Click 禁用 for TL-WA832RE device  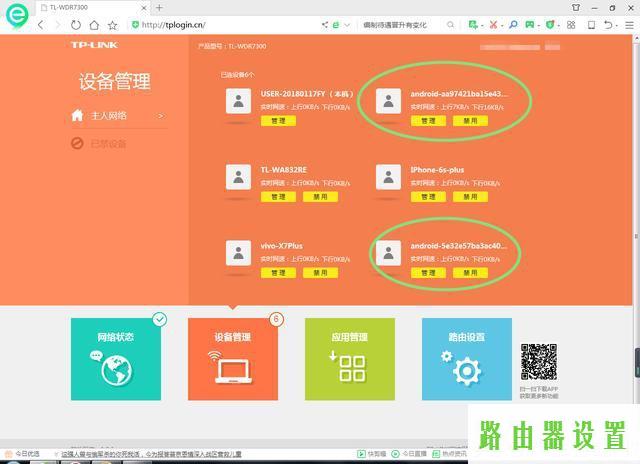click(x=320, y=197)
